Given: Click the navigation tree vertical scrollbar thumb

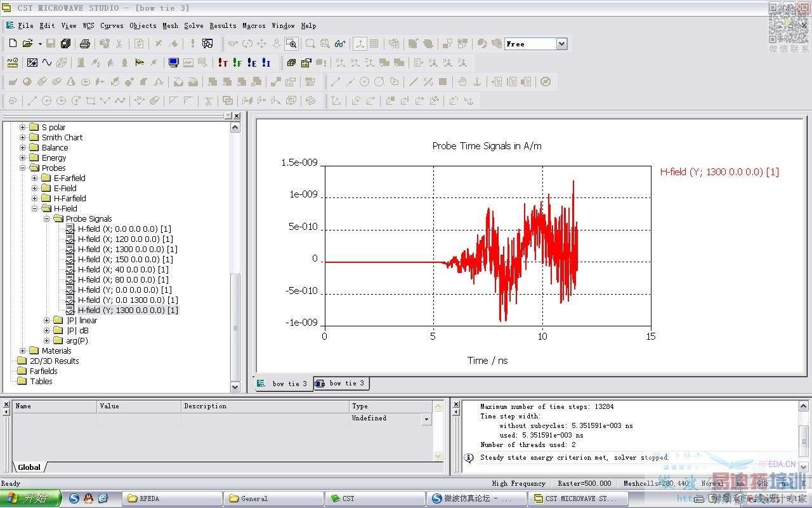Looking at the screenshot, I should tap(235, 327).
